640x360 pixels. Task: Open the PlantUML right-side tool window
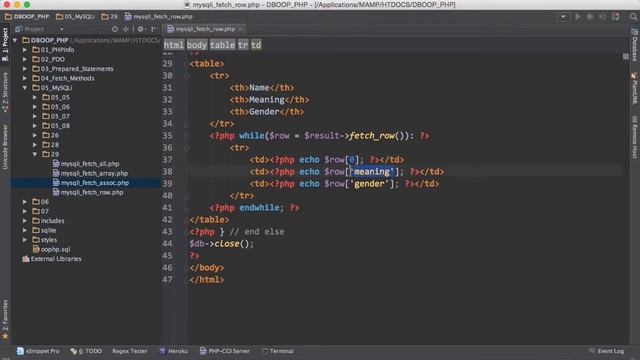(x=635, y=88)
